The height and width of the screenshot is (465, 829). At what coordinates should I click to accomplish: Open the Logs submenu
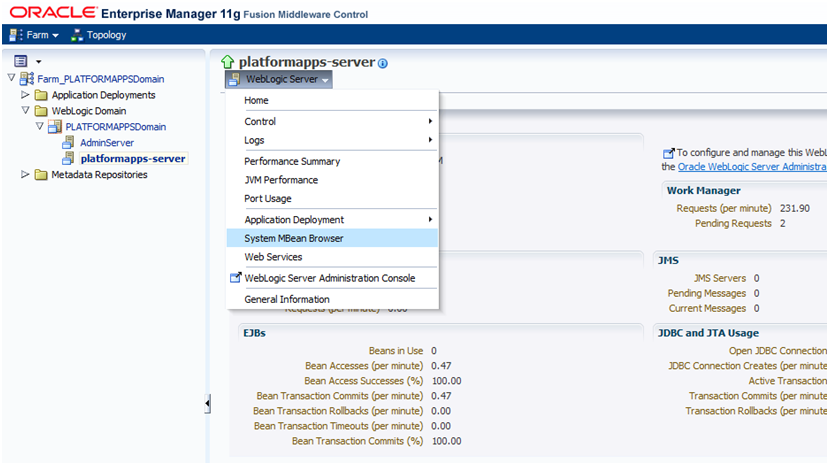tap(332, 140)
